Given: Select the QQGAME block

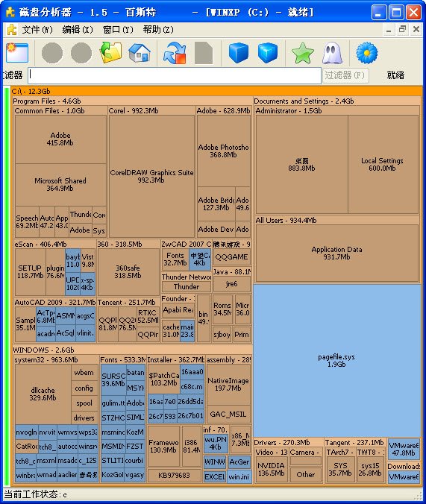Looking at the screenshot, I should pyautogui.click(x=232, y=257).
